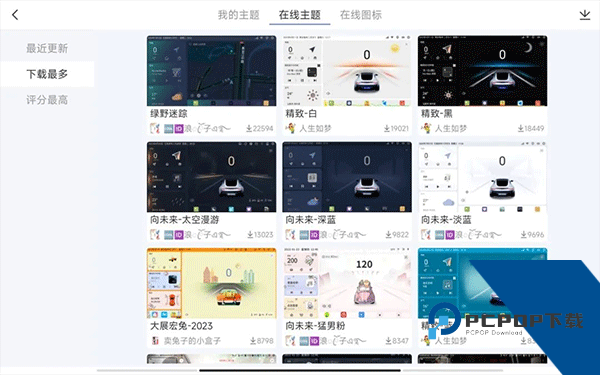Click the 向未来-淡蓝 title

[446, 220]
